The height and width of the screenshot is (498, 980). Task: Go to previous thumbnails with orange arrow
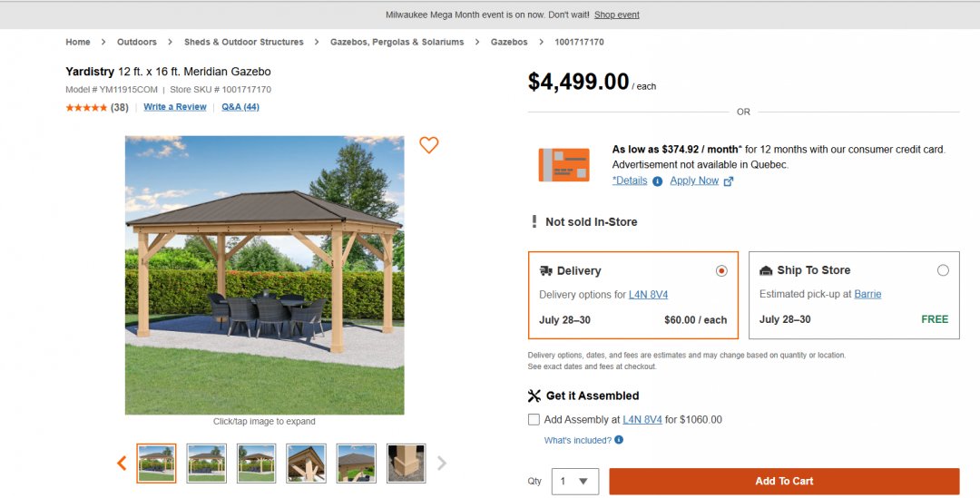(122, 463)
